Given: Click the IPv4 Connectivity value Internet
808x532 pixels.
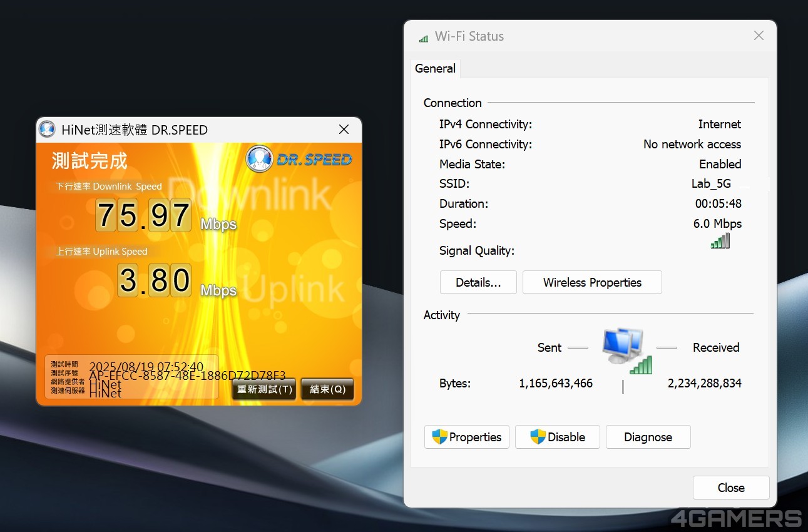Looking at the screenshot, I should 720,125.
